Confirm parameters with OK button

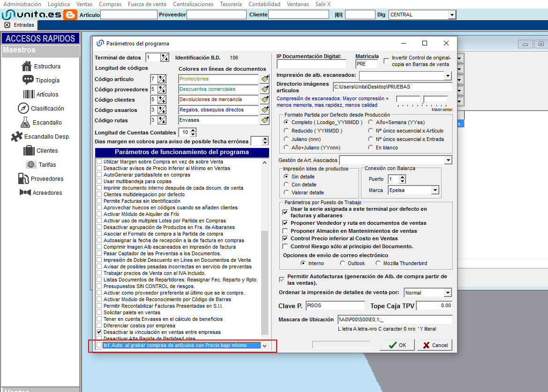397,345
